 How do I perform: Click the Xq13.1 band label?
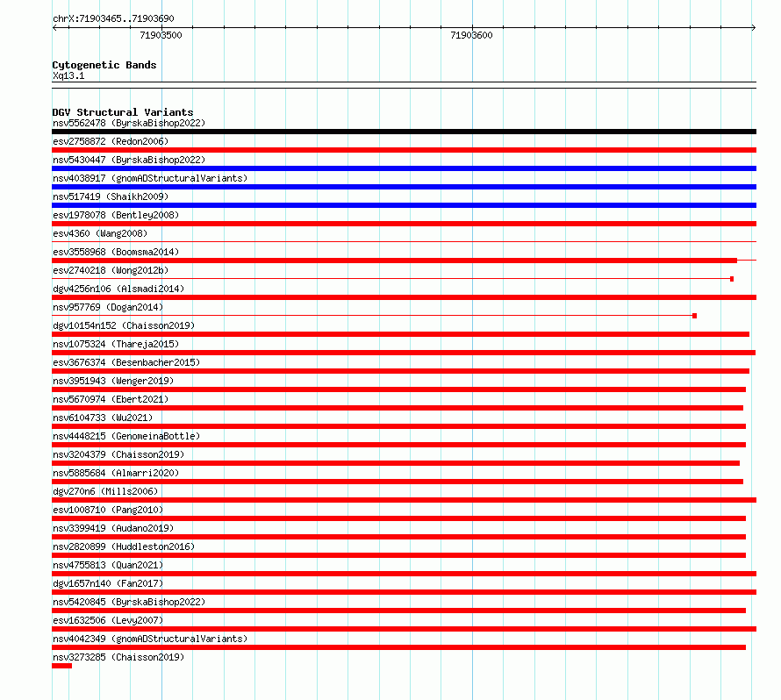tap(68, 75)
